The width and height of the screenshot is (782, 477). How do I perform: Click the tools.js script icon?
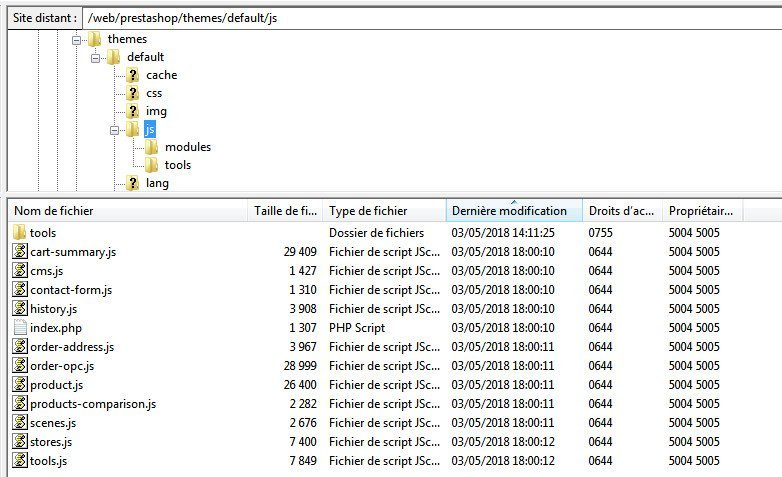coord(19,460)
